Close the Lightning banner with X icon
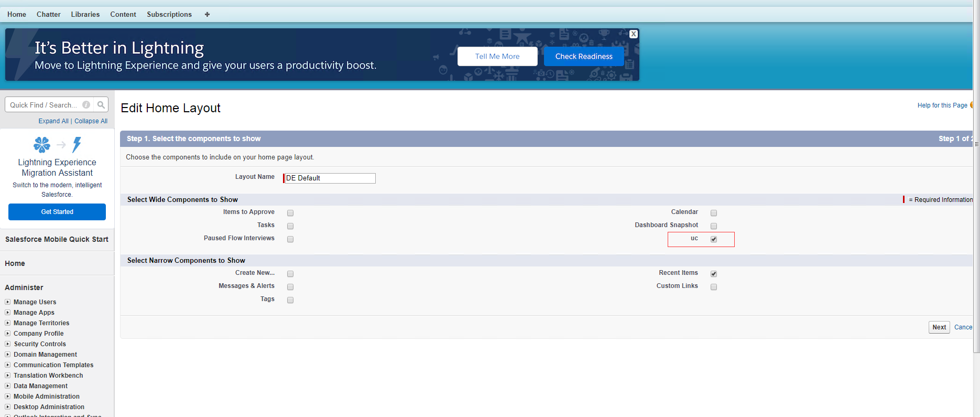The image size is (980, 417). coord(634,34)
